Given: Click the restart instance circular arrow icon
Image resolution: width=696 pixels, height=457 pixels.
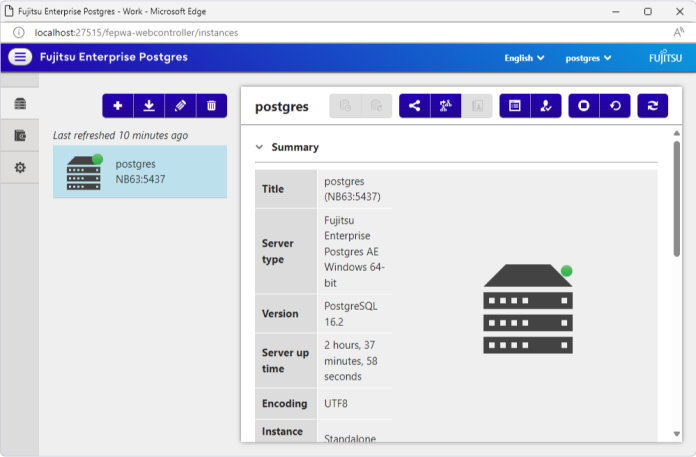Looking at the screenshot, I should (x=614, y=106).
